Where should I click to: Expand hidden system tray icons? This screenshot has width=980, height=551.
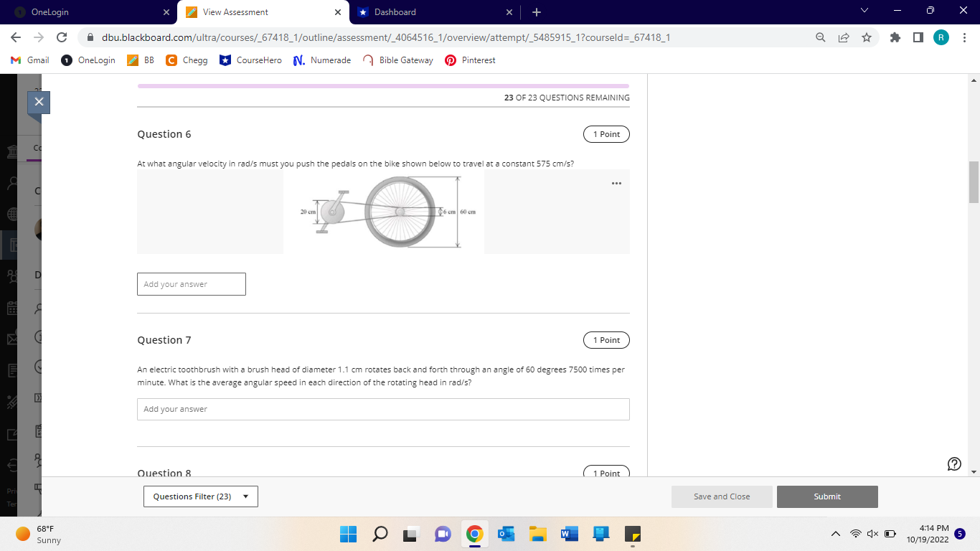835,534
